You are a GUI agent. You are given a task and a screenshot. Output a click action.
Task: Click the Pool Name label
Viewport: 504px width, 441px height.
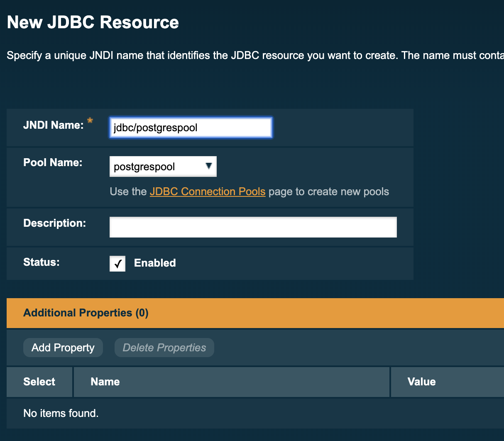pyautogui.click(x=53, y=162)
